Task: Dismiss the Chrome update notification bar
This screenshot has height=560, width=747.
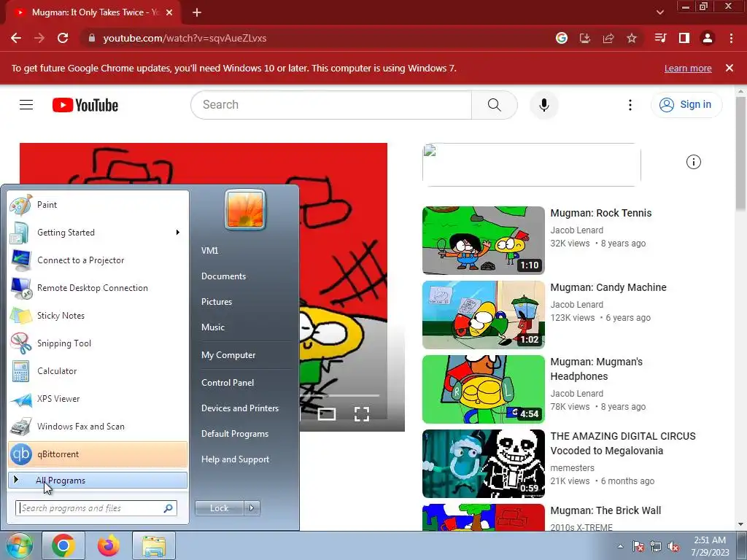Action: pos(729,68)
